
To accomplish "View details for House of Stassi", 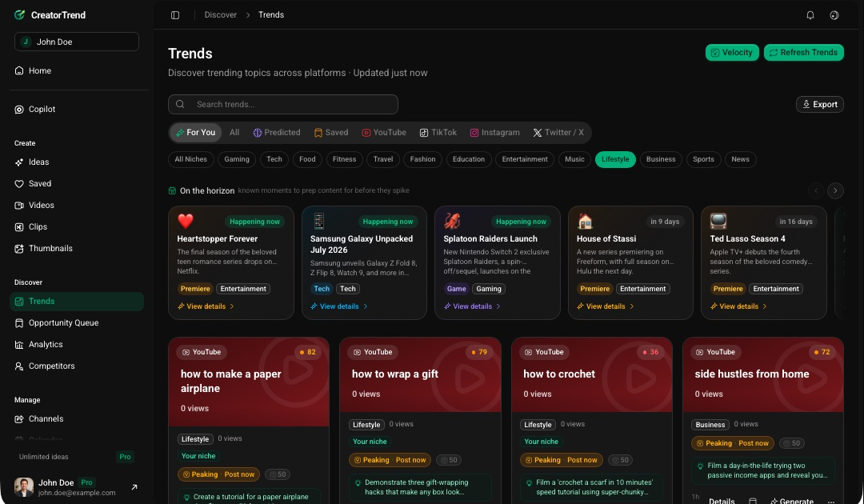I will pyautogui.click(x=606, y=306).
